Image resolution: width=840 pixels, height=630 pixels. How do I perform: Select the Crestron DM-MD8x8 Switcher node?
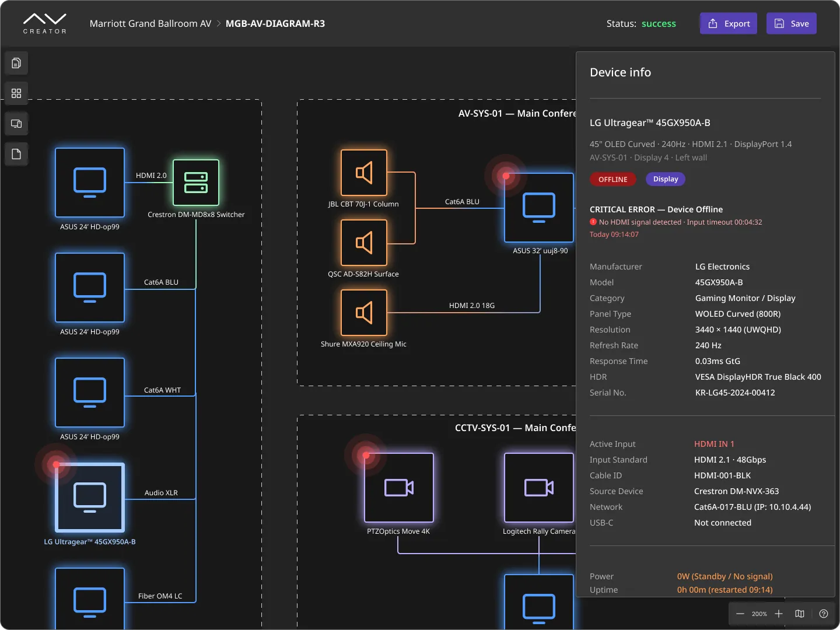tap(196, 183)
